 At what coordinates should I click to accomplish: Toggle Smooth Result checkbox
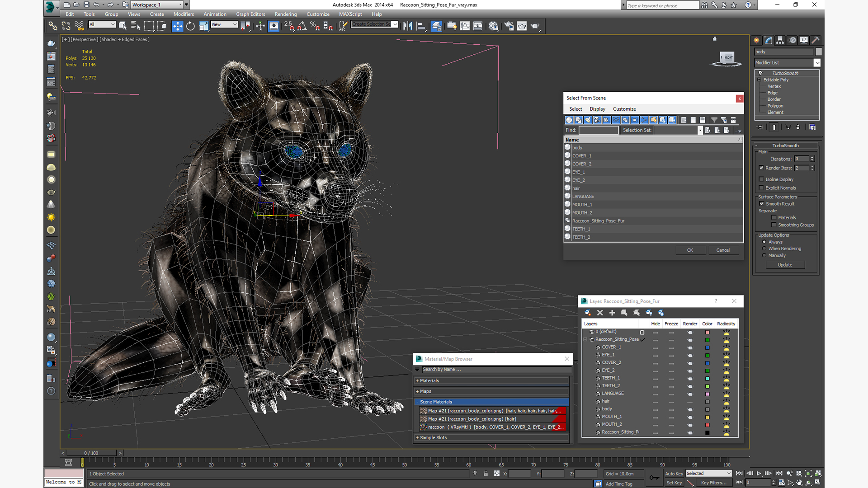point(762,203)
